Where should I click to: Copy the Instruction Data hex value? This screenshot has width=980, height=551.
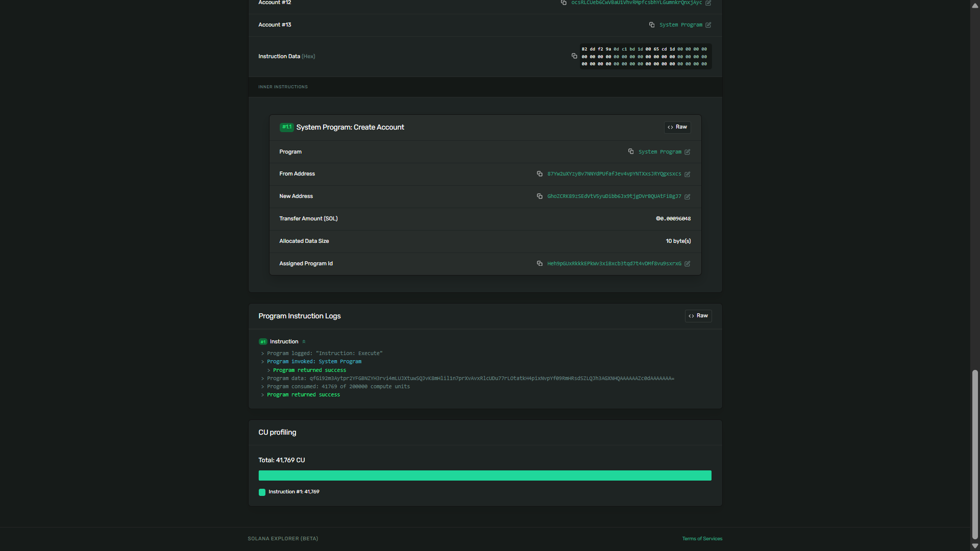coord(574,56)
